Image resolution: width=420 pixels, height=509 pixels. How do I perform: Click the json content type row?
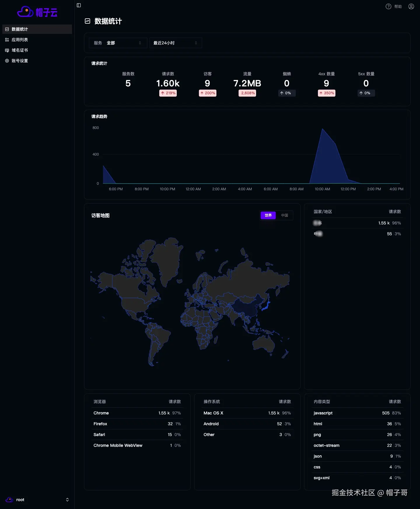tap(357, 456)
